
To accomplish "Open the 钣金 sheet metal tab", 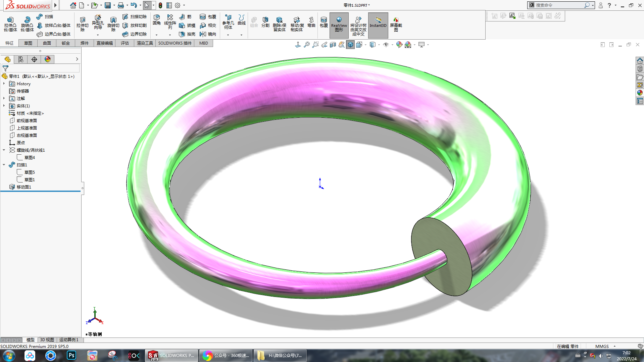I will click(x=66, y=43).
